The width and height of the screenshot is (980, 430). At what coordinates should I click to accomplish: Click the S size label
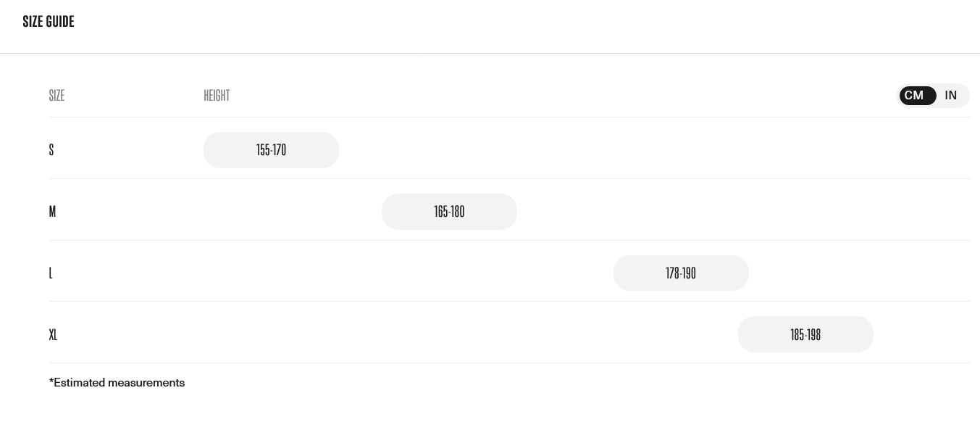tap(51, 150)
